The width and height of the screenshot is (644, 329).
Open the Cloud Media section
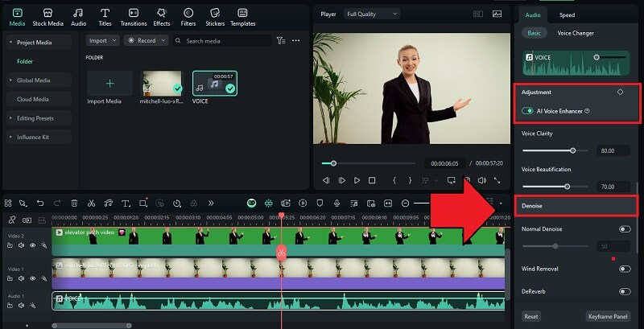point(38,99)
